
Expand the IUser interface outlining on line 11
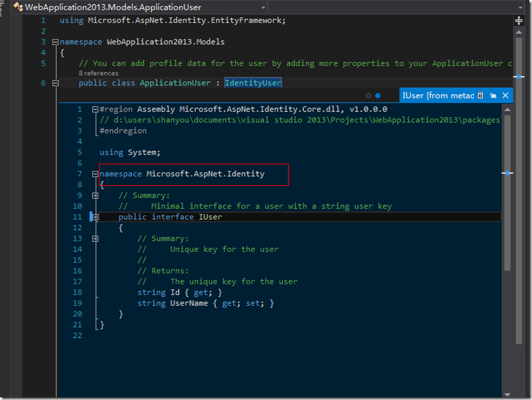tap(95, 217)
